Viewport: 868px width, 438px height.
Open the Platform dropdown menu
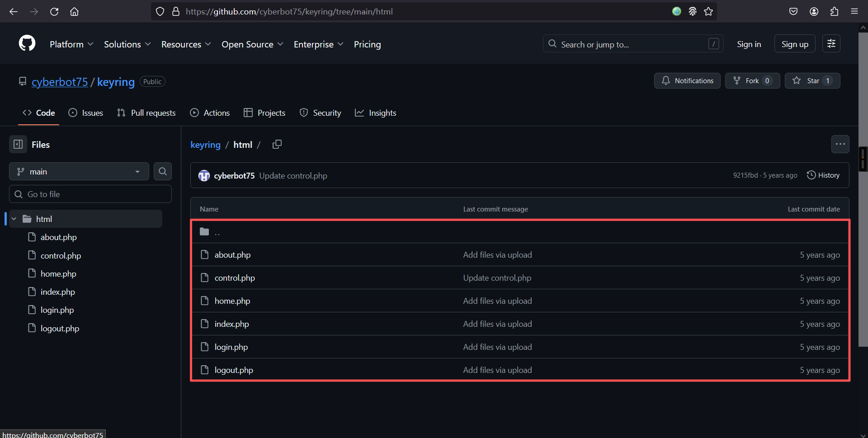[x=71, y=44]
